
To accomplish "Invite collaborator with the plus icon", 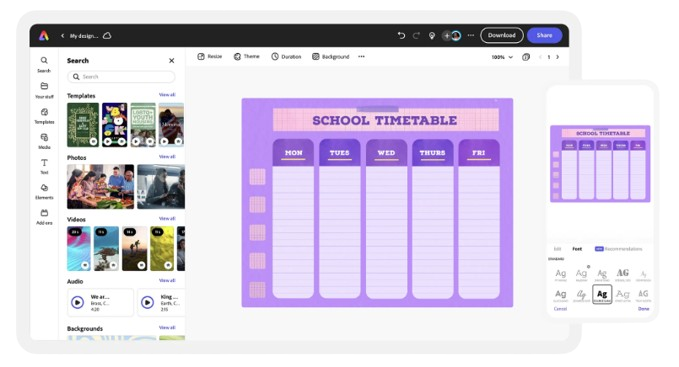I will pos(446,35).
